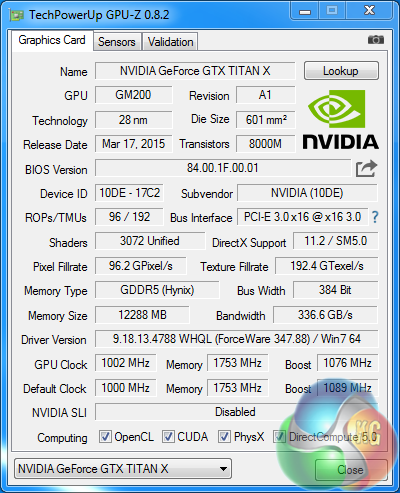This screenshot has height=493, width=400.
Task: Open the GPU selection dropdown
Action: [x=123, y=469]
